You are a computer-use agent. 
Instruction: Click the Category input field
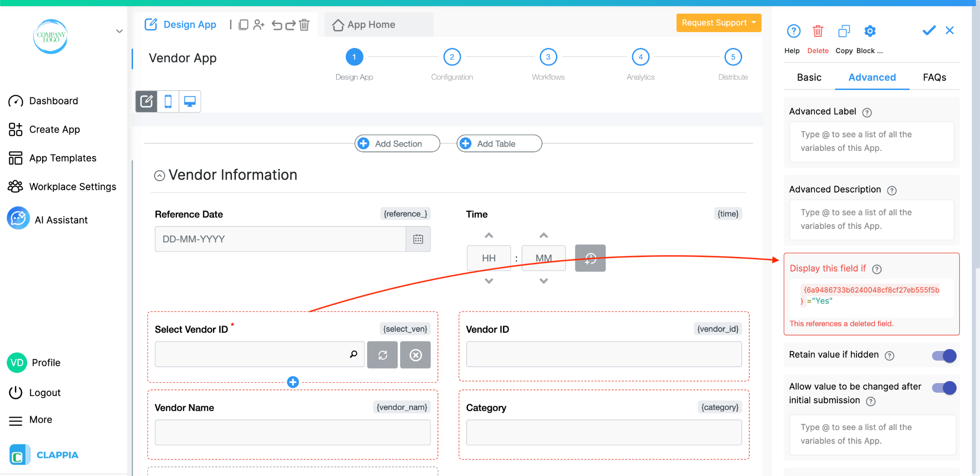pos(604,432)
